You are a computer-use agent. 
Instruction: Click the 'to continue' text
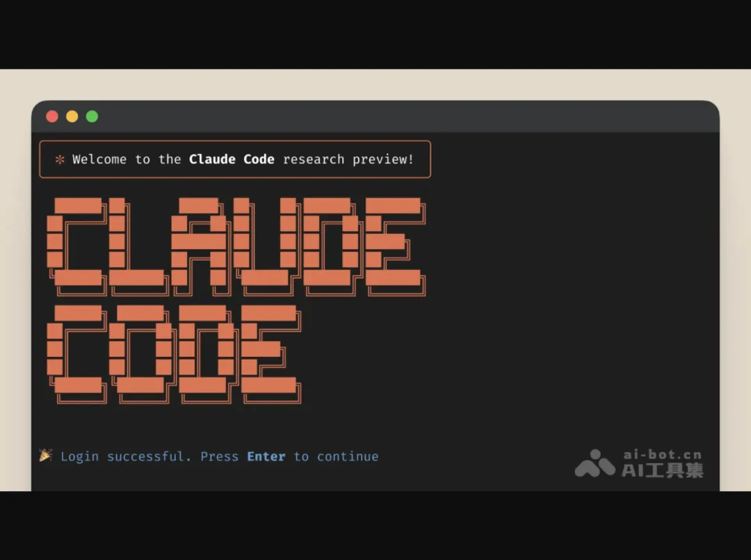(337, 456)
